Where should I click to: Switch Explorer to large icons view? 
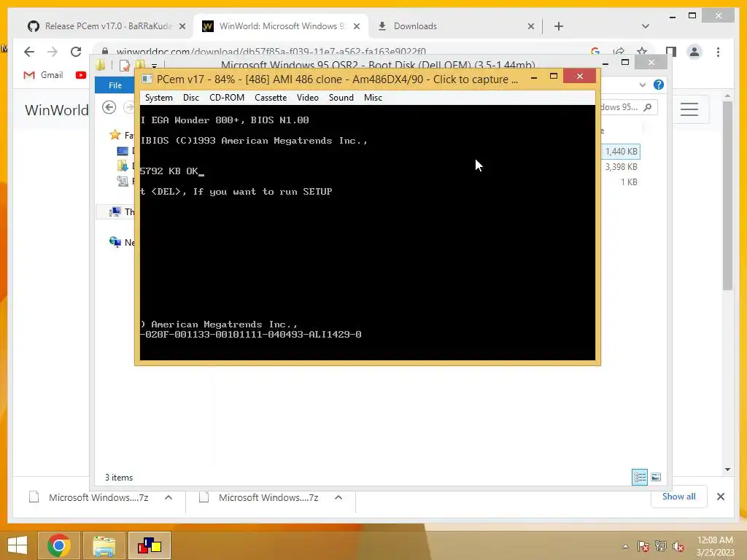(x=656, y=477)
